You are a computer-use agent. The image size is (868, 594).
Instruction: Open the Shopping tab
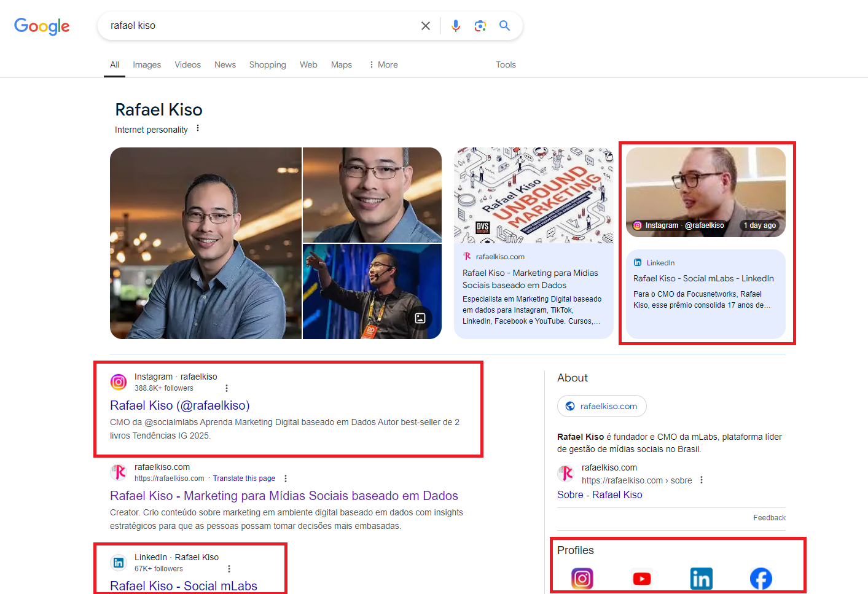pyautogui.click(x=267, y=64)
